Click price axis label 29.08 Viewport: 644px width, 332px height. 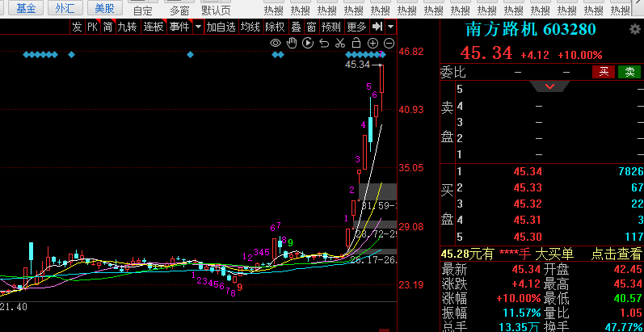pos(411,226)
